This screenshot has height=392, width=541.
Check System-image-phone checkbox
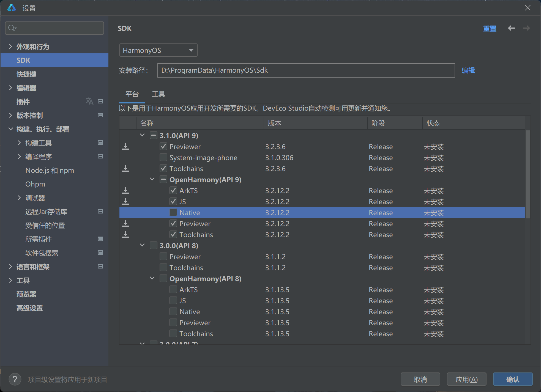163,157
